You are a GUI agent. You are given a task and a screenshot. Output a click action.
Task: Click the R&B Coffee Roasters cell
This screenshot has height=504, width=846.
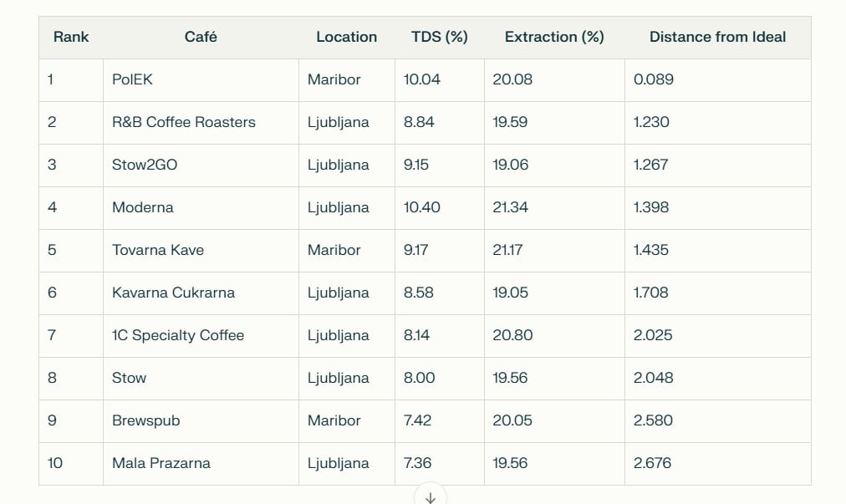pyautogui.click(x=184, y=123)
